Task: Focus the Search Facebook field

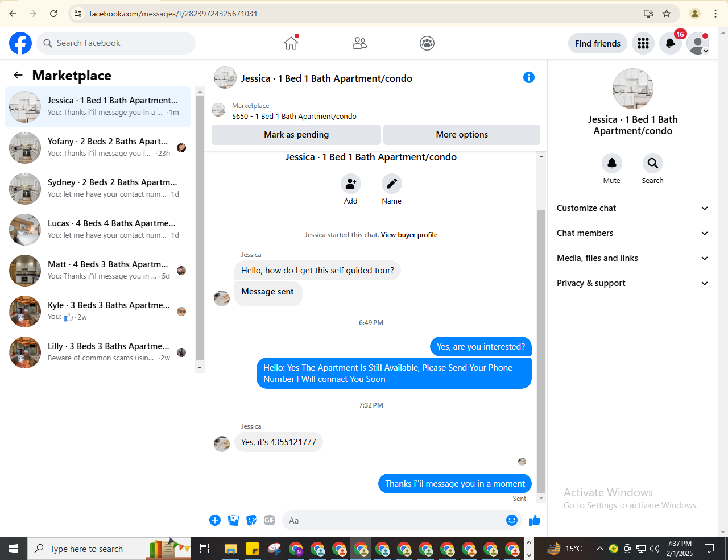Action: click(116, 43)
